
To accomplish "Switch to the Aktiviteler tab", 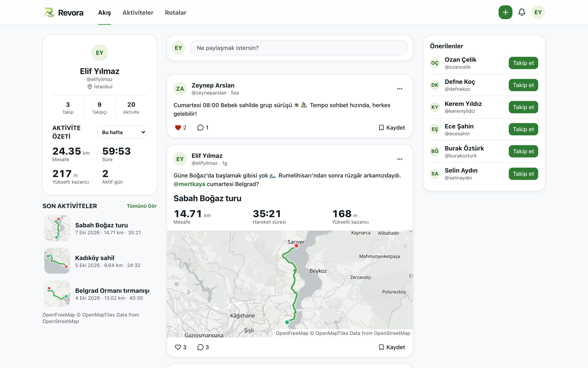I will click(x=138, y=12).
